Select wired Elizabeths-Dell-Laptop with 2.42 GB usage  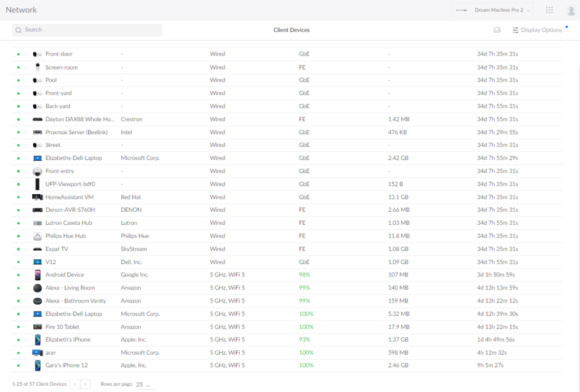click(x=287, y=158)
